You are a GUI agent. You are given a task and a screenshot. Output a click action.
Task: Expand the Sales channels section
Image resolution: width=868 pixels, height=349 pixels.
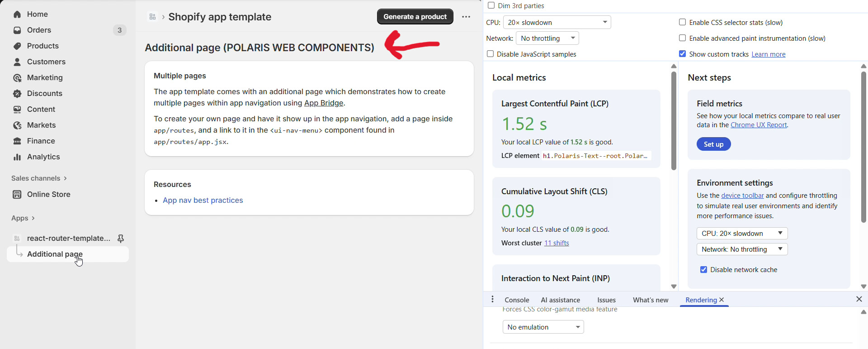coord(39,178)
